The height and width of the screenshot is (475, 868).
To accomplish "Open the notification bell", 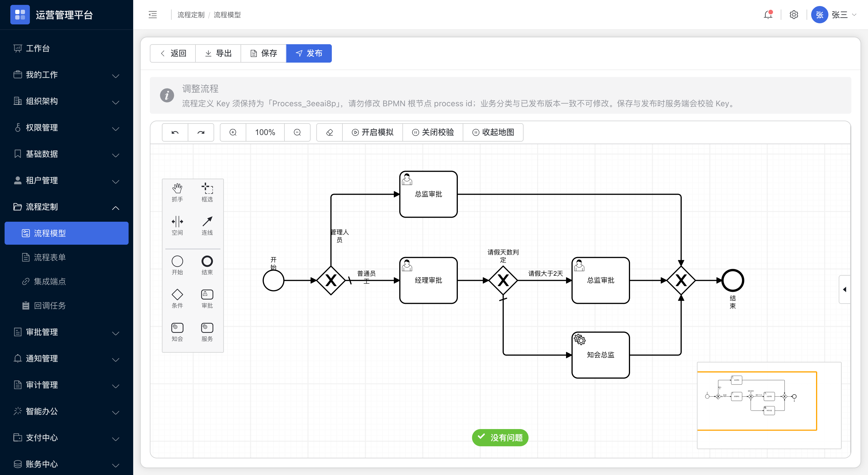I will tap(768, 14).
